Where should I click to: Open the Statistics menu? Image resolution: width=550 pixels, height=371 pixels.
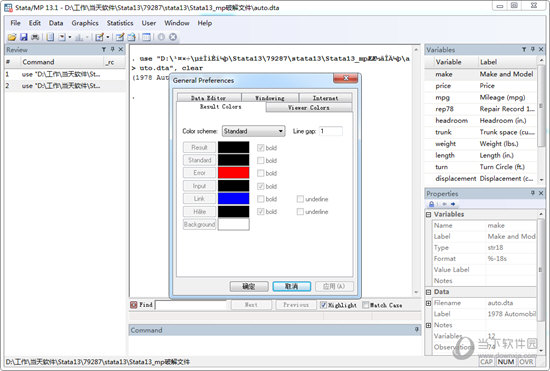tap(120, 23)
